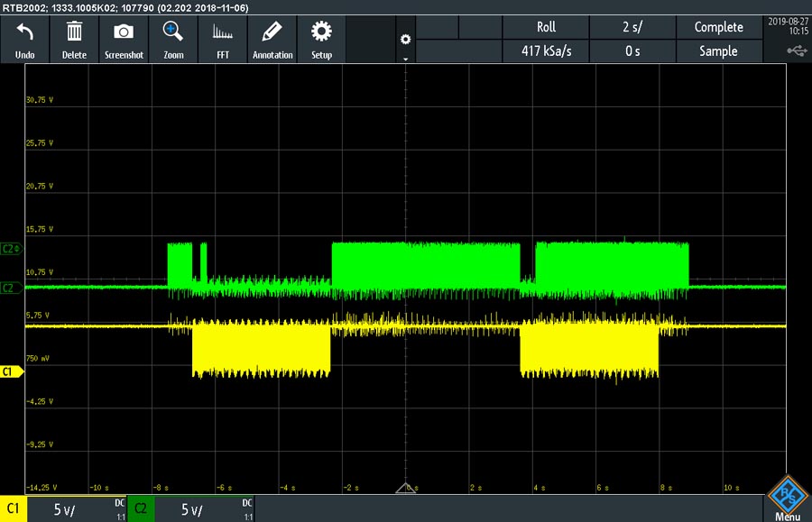Click the C1 DC coupling indicator
Viewport: 812px width, 522px height.
pos(120,503)
